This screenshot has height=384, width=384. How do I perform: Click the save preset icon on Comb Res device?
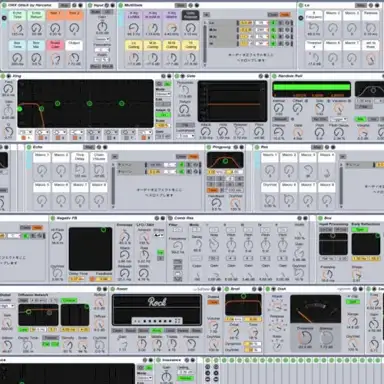click(306, 218)
